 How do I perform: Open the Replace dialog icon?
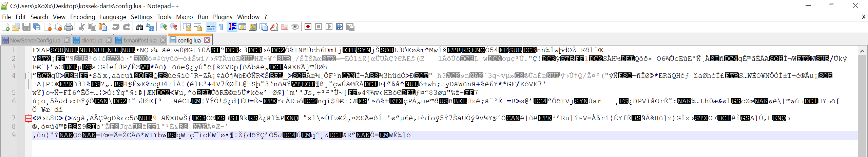(150, 27)
